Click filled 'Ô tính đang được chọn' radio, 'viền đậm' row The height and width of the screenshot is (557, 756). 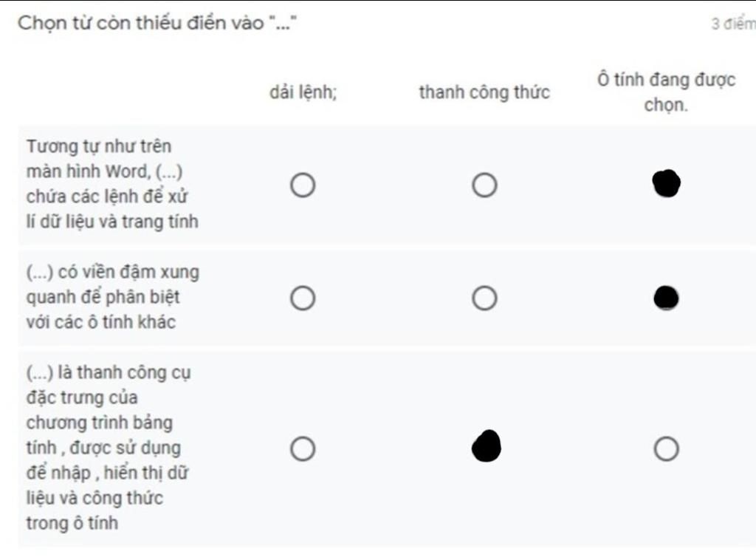pos(667,298)
